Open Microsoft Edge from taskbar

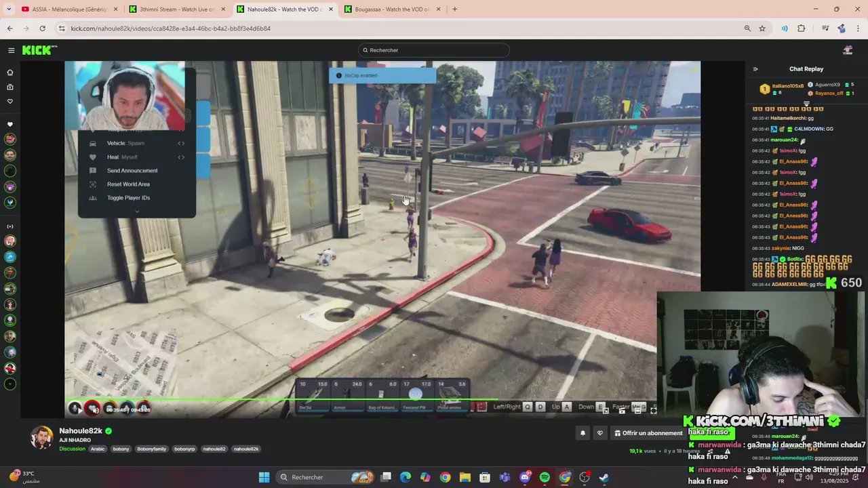point(406,477)
